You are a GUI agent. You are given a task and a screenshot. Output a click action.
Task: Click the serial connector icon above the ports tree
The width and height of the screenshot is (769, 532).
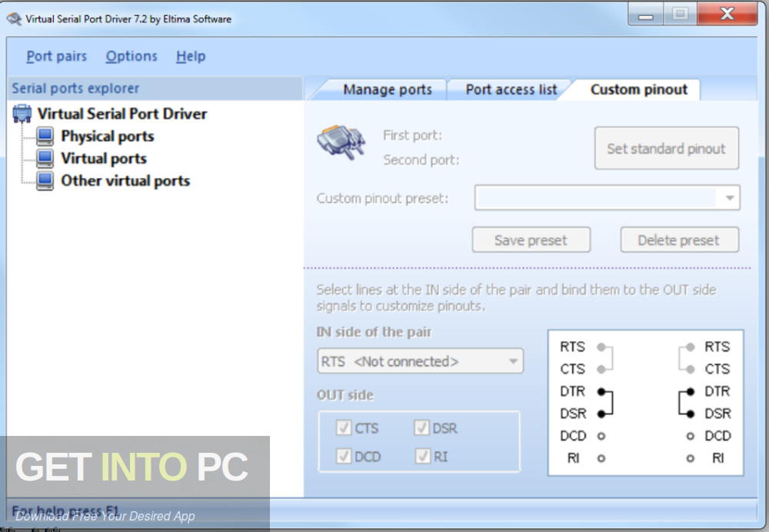pyautogui.click(x=22, y=112)
